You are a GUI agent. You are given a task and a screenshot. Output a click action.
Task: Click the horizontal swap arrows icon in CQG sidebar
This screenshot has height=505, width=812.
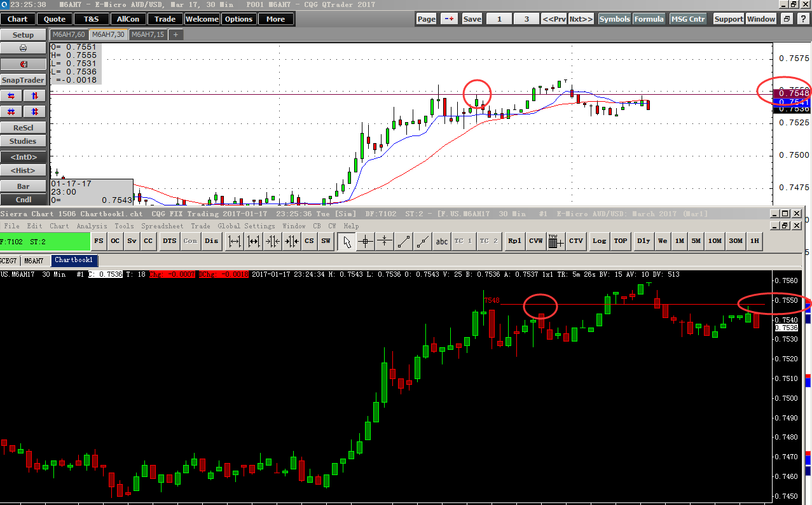pos(11,95)
